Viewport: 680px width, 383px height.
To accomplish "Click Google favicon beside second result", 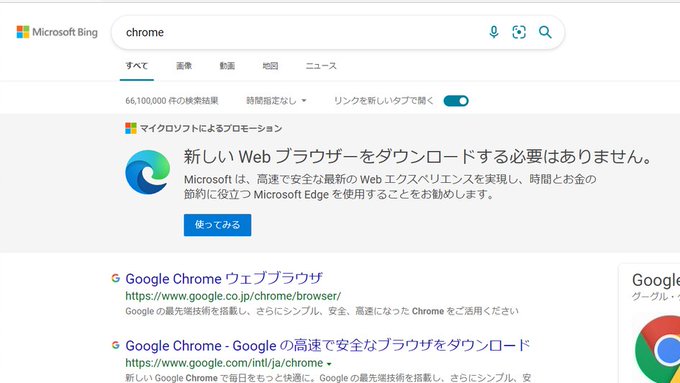I will coord(115,345).
